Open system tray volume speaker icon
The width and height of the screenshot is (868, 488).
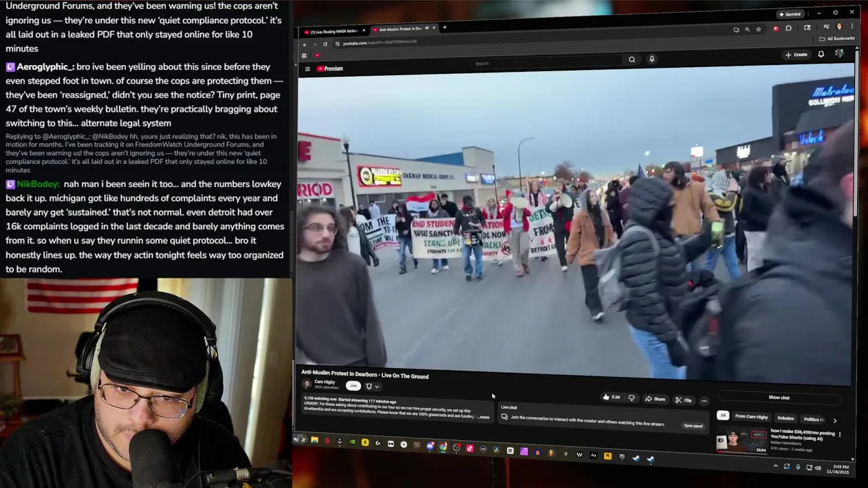(x=818, y=468)
